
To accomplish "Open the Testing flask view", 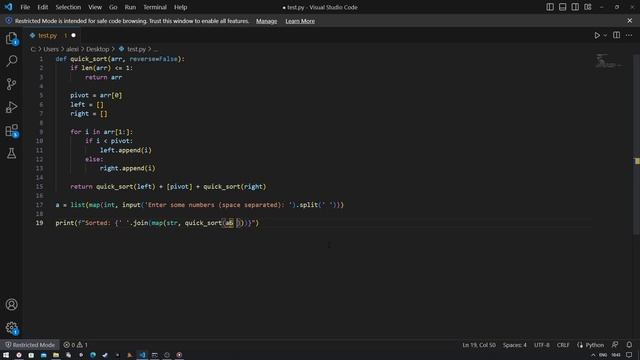I will tap(11, 153).
